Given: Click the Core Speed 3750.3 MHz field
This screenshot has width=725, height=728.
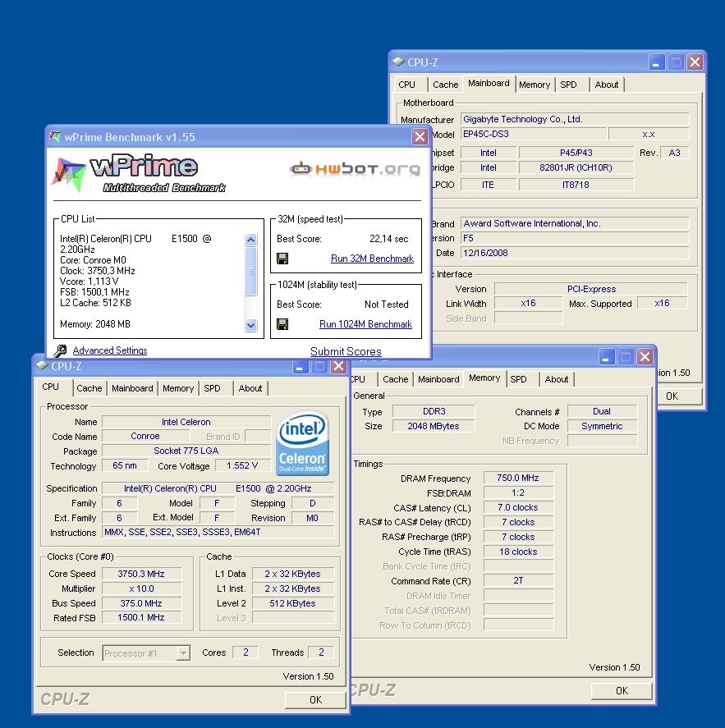Looking at the screenshot, I should (141, 574).
